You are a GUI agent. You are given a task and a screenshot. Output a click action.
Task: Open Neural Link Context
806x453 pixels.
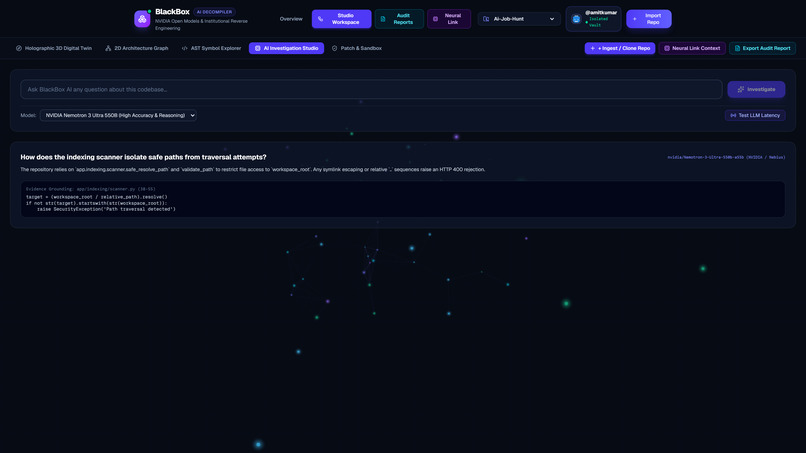(x=692, y=48)
